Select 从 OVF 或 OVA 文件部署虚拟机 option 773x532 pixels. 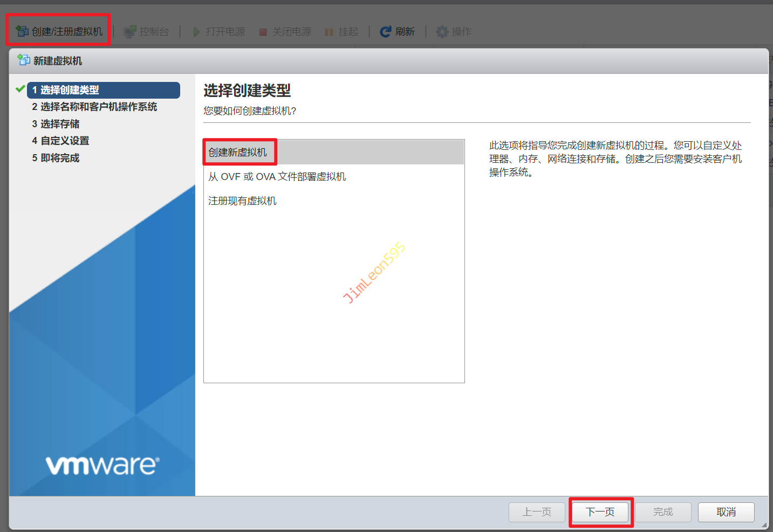(277, 177)
